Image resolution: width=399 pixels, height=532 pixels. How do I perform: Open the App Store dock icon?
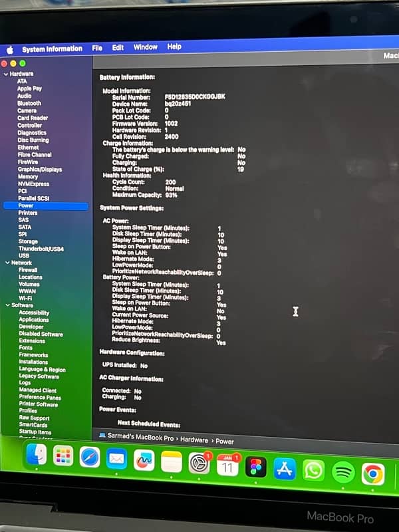[x=284, y=469]
